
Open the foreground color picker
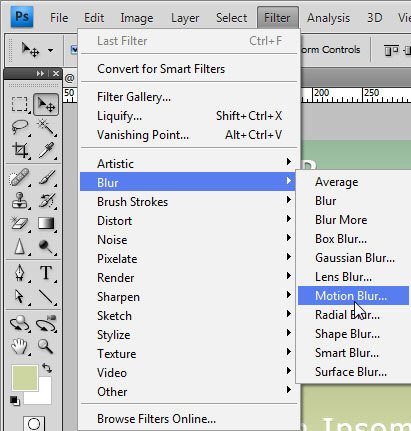[x=25, y=378]
